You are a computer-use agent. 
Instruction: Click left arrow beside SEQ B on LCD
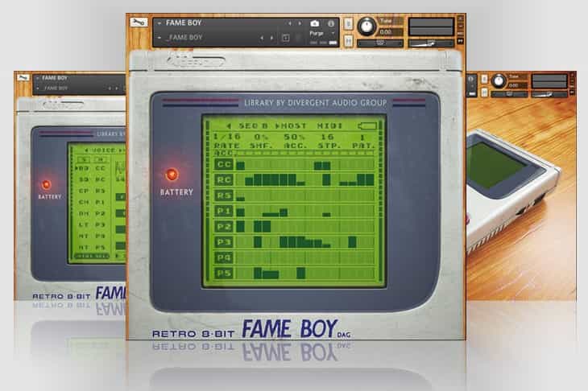pyautogui.click(x=229, y=126)
